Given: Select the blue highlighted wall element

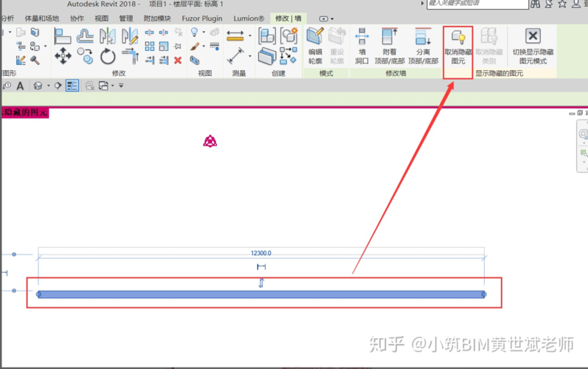Looking at the screenshot, I should point(261,294).
